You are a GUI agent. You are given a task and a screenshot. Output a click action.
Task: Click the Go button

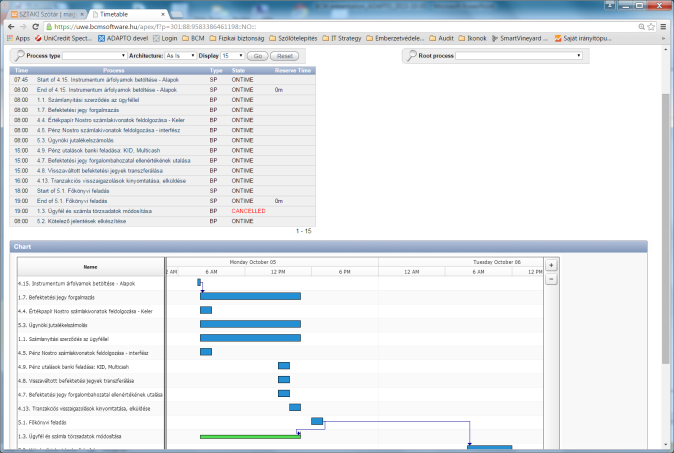coord(257,56)
